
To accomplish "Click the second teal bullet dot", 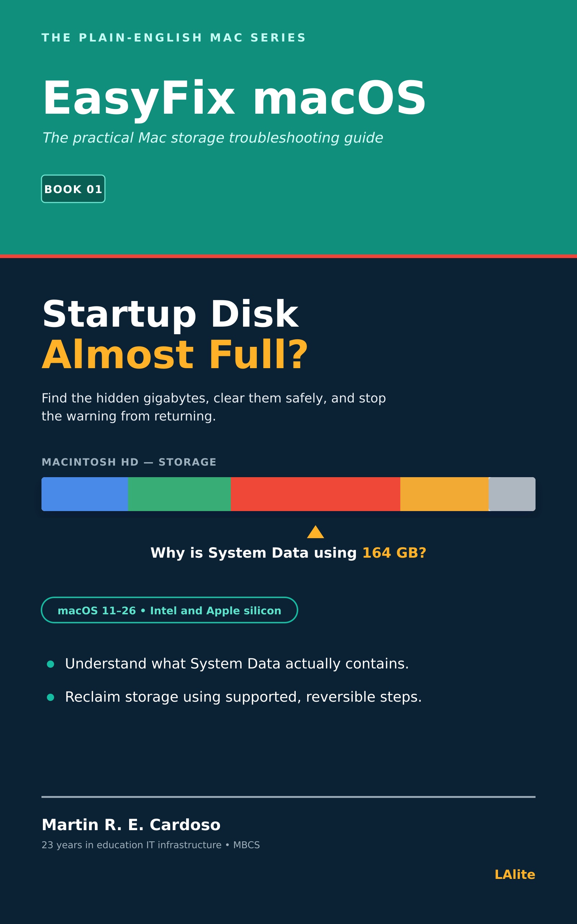I will [50, 697].
